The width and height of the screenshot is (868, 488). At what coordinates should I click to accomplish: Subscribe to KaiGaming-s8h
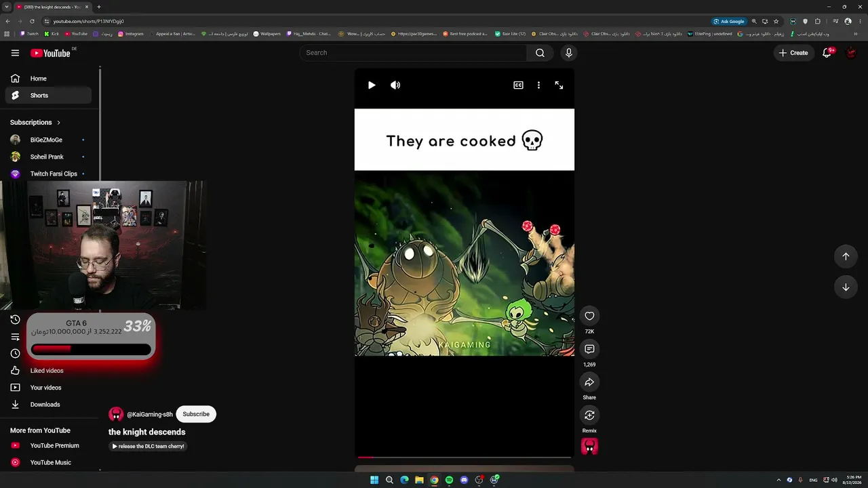click(196, 414)
